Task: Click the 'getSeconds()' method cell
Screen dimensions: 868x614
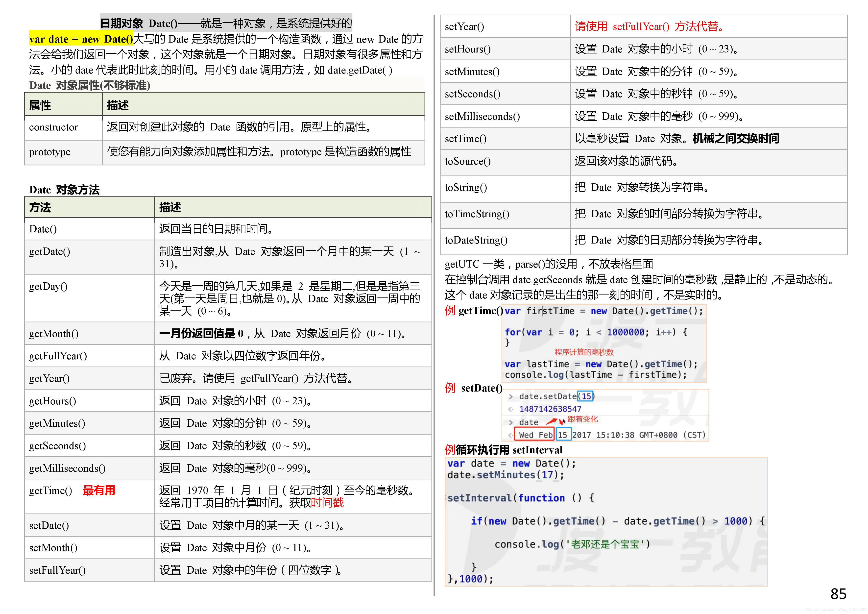Action: coord(90,445)
